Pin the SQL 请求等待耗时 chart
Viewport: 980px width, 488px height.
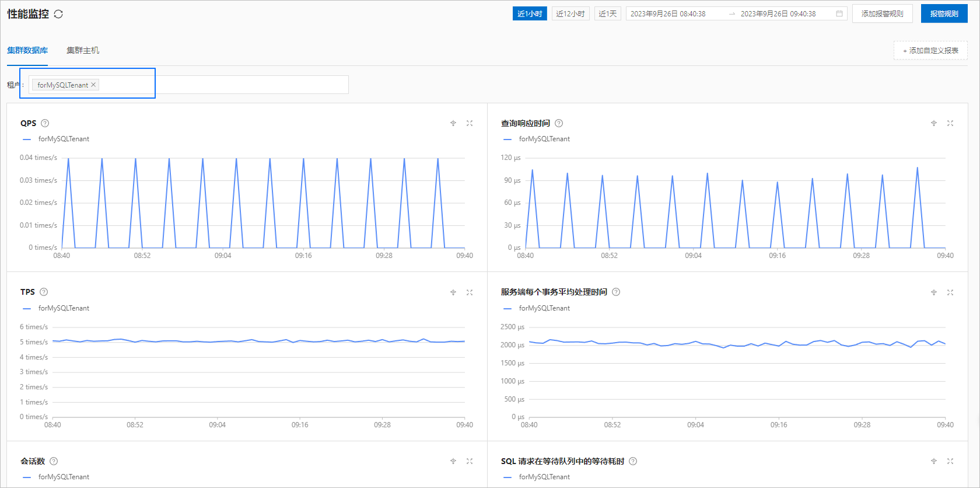click(934, 461)
